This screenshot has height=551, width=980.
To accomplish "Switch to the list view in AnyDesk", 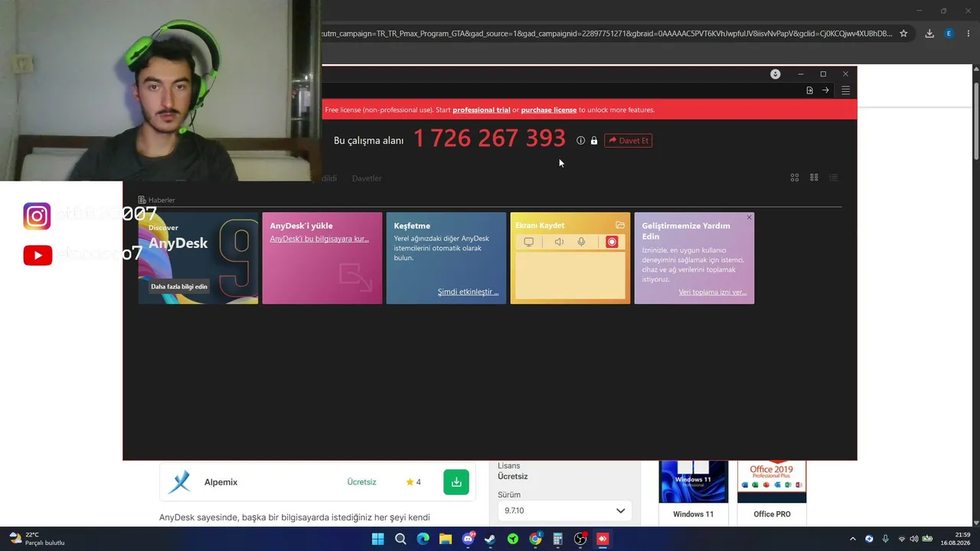I will [x=833, y=178].
